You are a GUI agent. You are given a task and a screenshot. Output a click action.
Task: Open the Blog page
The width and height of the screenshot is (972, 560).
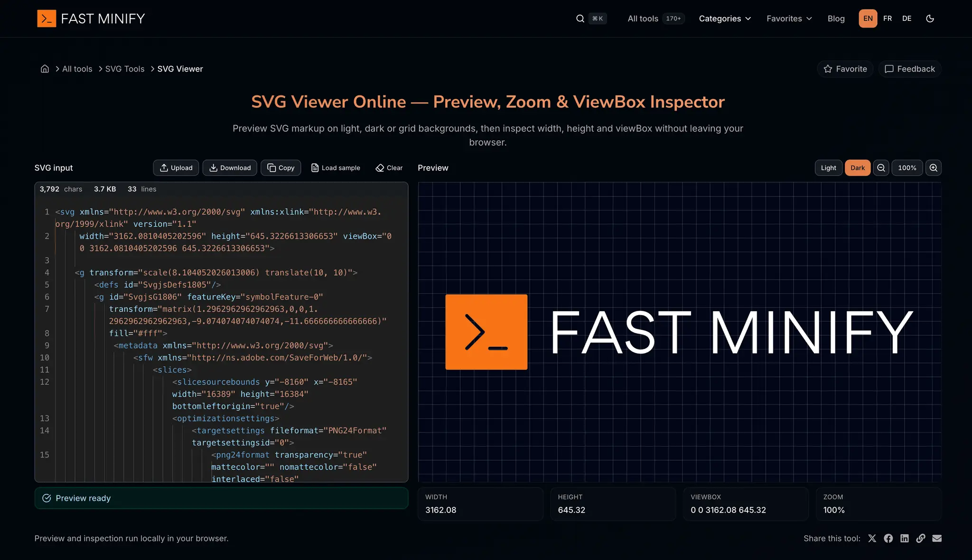tap(836, 19)
